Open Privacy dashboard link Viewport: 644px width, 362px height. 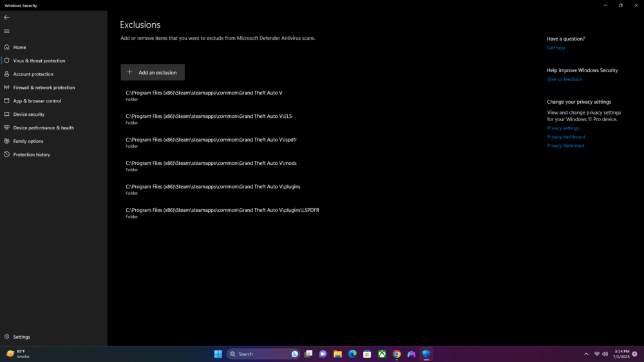[x=566, y=137]
